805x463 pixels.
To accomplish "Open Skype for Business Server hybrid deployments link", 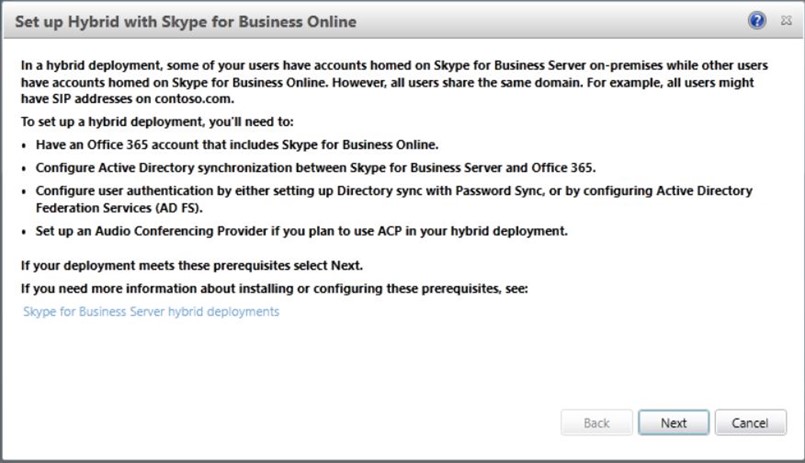I will point(151,312).
